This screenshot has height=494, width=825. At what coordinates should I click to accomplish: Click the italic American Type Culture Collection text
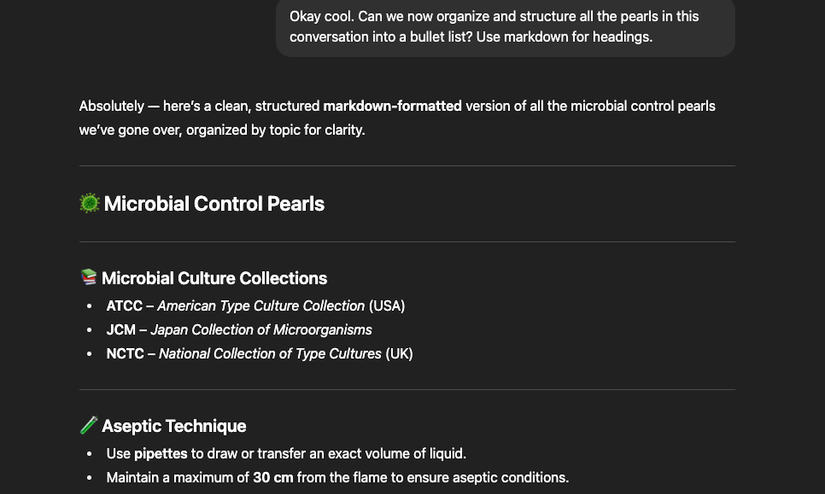261,306
